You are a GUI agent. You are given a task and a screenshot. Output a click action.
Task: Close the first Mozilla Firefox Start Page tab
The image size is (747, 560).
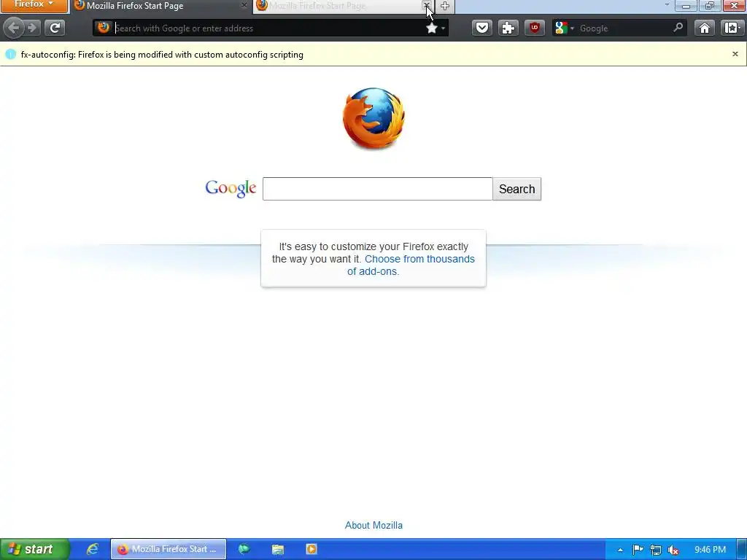tap(244, 6)
